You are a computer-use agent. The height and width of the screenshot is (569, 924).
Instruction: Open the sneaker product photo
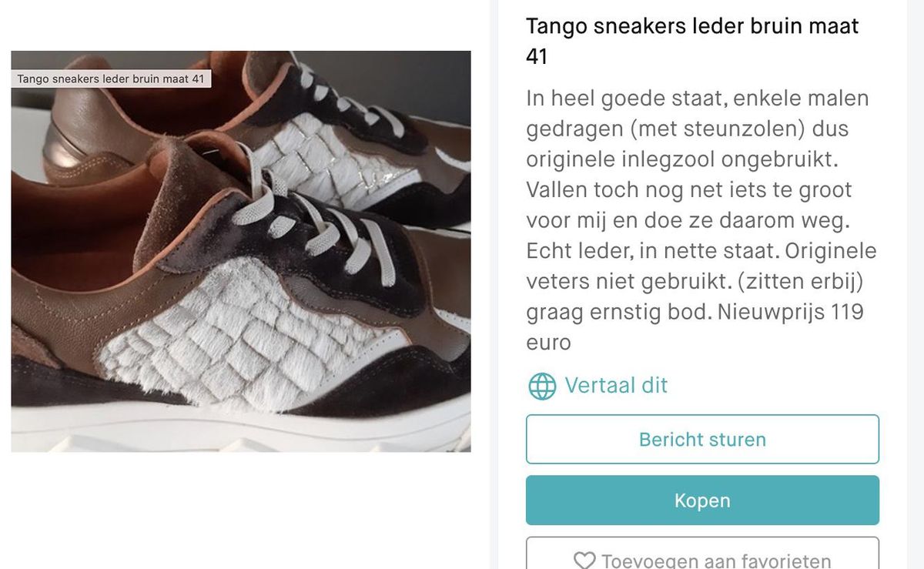pyautogui.click(x=241, y=252)
